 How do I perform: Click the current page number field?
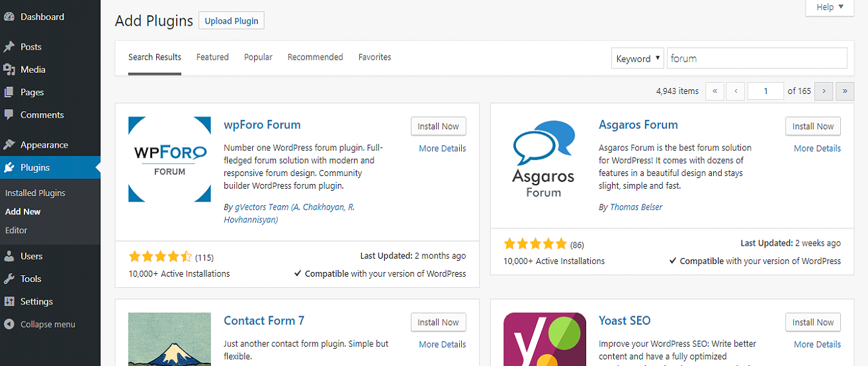tap(765, 91)
